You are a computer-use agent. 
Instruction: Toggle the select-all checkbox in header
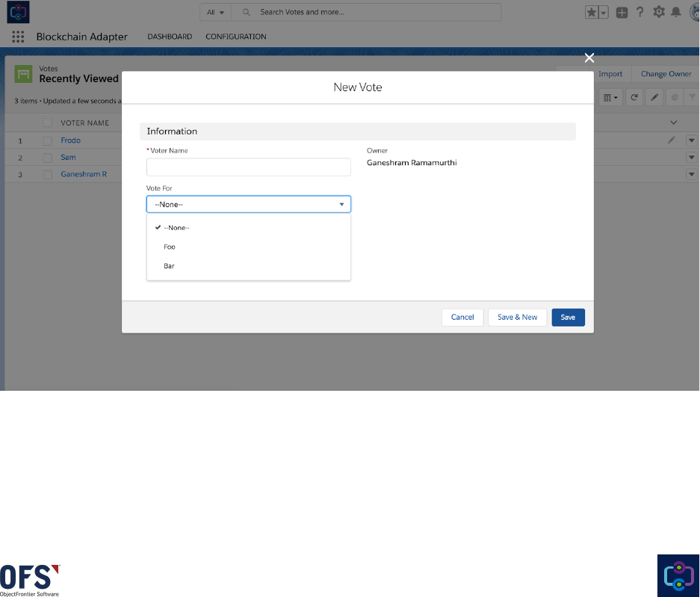coord(48,123)
